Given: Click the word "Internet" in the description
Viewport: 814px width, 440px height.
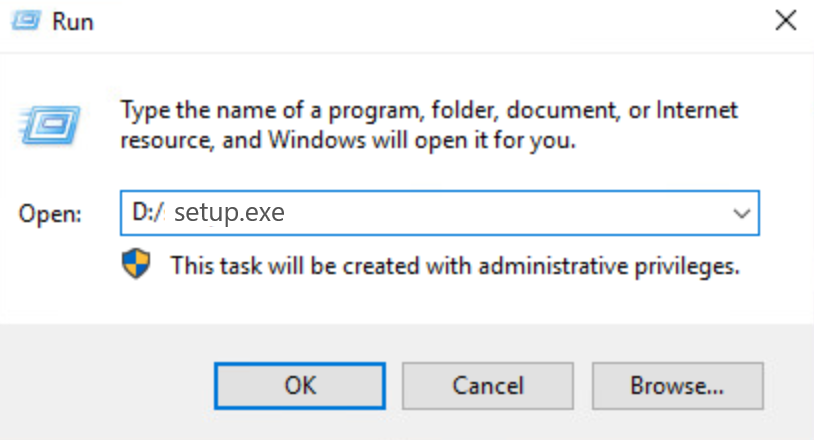Looking at the screenshot, I should click(690, 108).
